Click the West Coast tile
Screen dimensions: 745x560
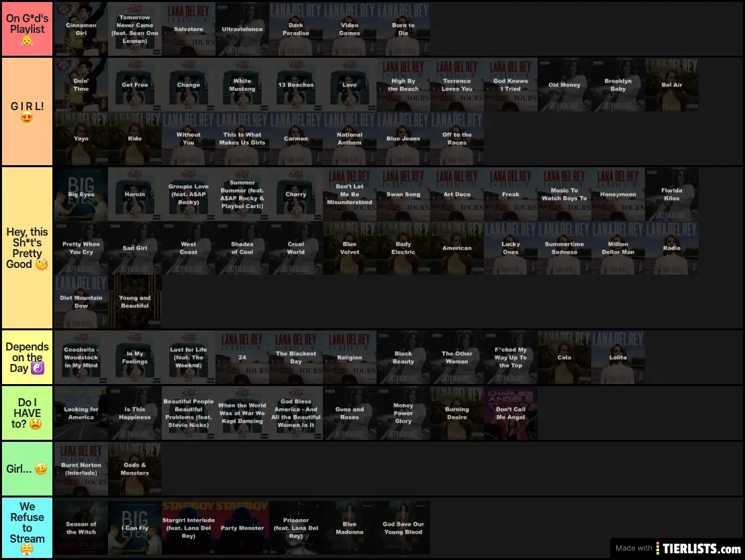tap(189, 248)
